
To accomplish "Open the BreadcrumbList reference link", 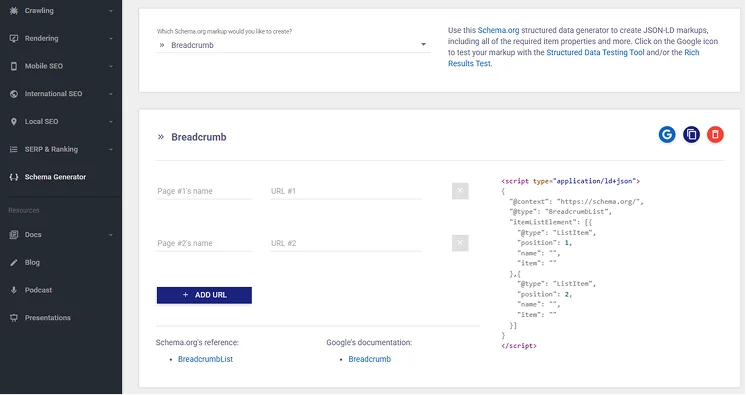I will click(206, 359).
